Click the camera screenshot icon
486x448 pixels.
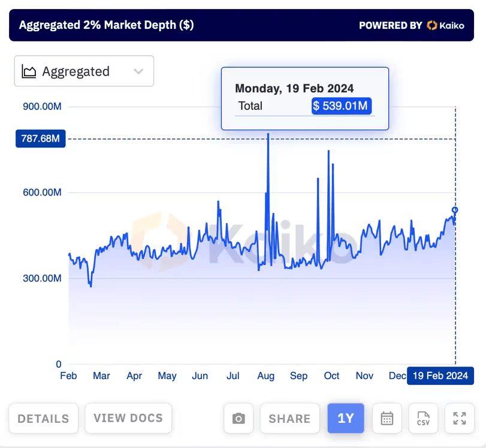pyautogui.click(x=239, y=419)
